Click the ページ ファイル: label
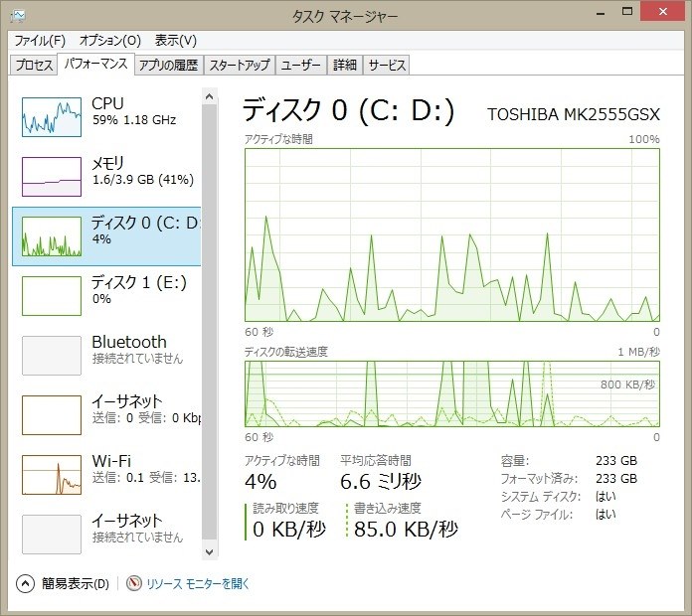 click(537, 515)
